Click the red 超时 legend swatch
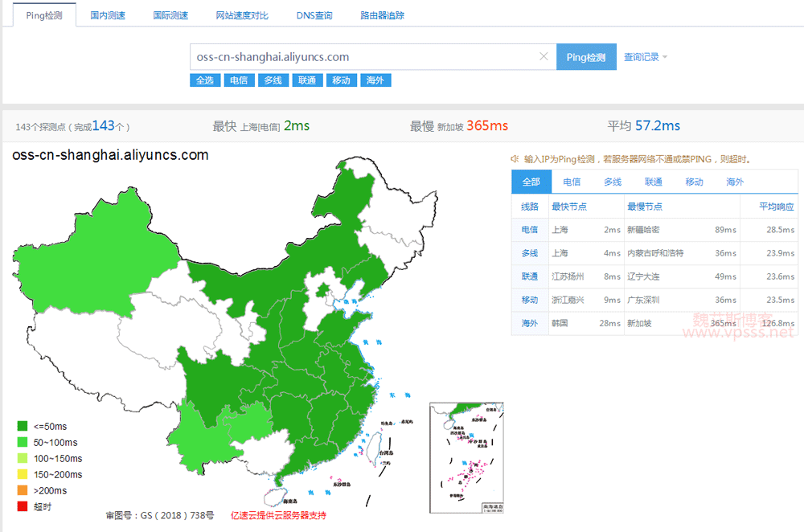Image resolution: width=804 pixels, height=532 pixels. tap(23, 506)
